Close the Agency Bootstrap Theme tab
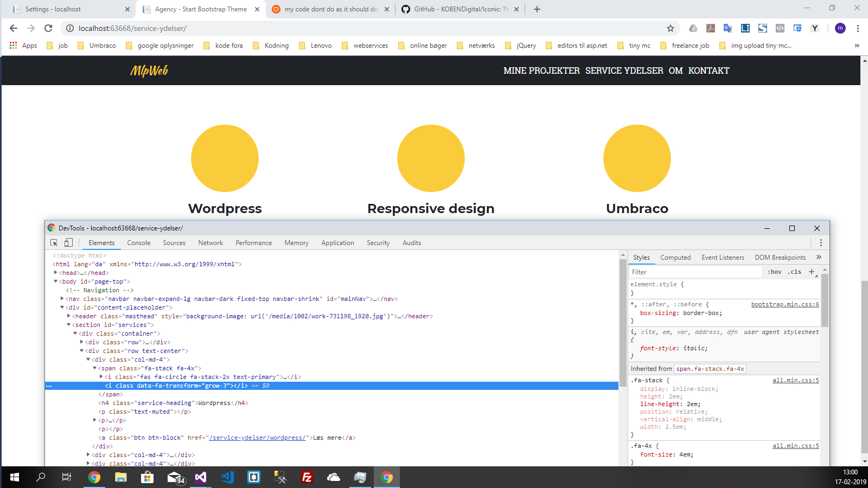The height and width of the screenshot is (488, 868). (257, 9)
